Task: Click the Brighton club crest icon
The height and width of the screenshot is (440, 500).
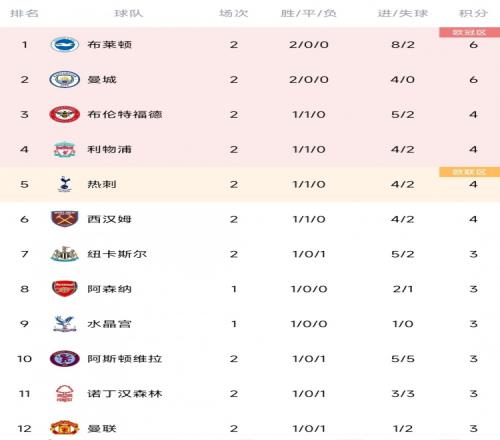Action: tap(65, 45)
